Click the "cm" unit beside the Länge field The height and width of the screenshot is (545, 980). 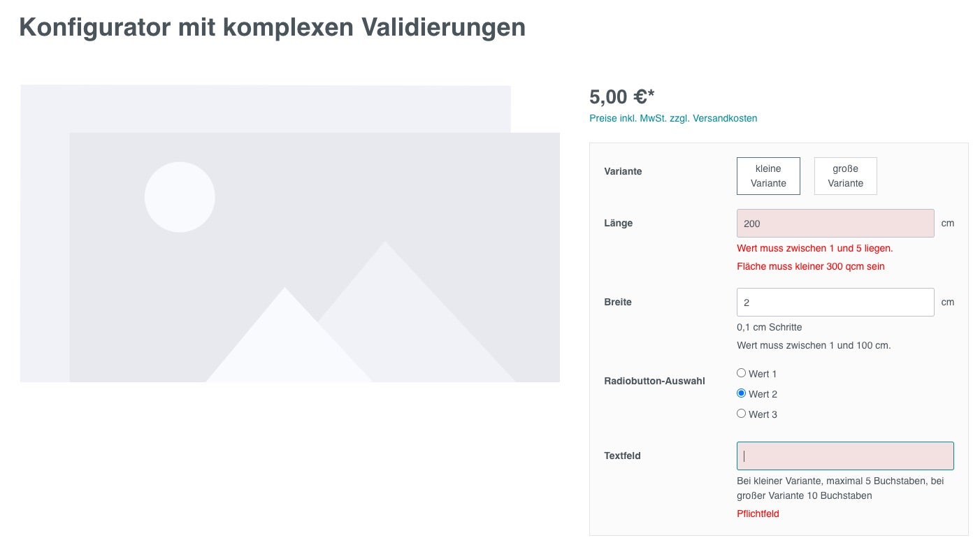[x=947, y=224]
